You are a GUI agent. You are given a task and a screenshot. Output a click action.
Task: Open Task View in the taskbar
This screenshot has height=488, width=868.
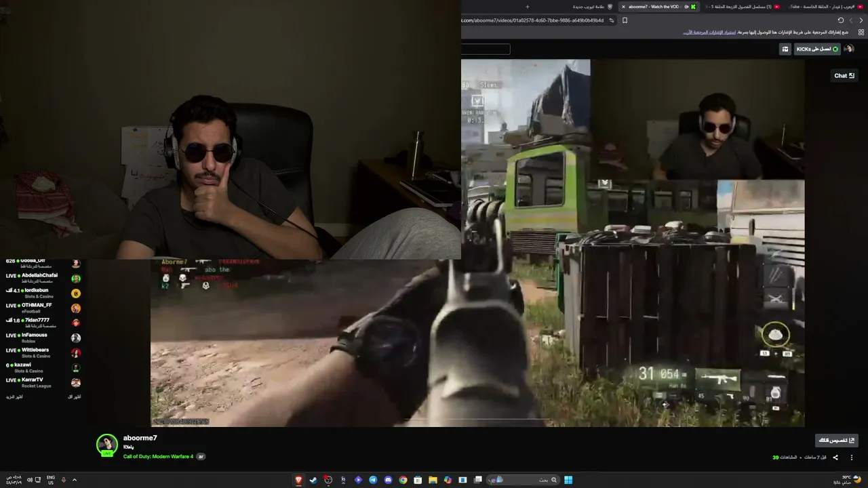478,480
